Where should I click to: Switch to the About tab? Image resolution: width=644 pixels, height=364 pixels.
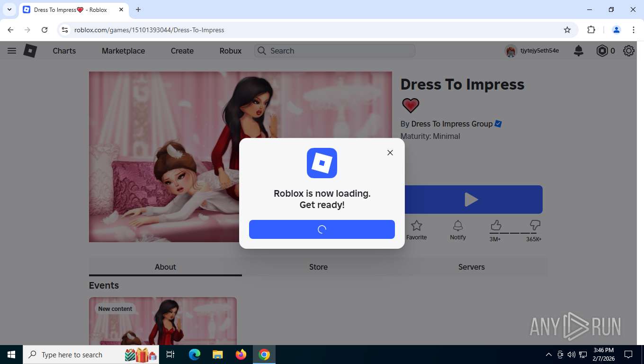coord(165,267)
